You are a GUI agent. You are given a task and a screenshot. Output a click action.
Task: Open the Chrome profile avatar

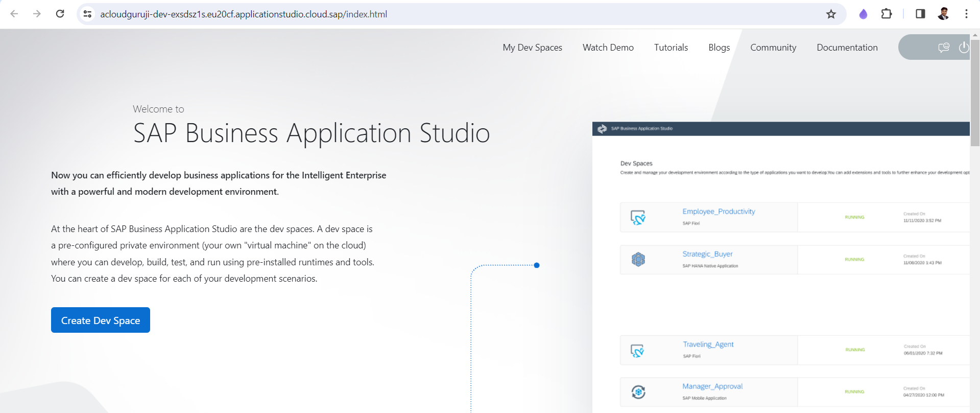(x=943, y=14)
